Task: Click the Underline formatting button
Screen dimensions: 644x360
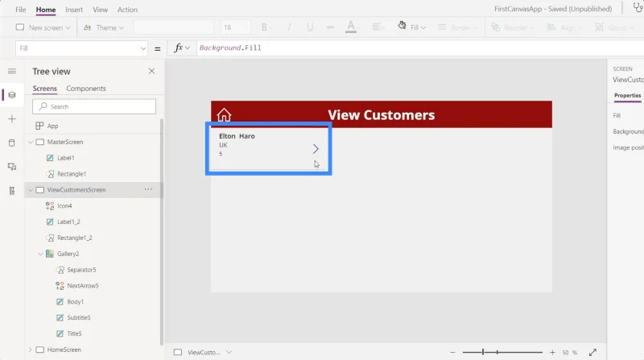Action: tap(310, 27)
